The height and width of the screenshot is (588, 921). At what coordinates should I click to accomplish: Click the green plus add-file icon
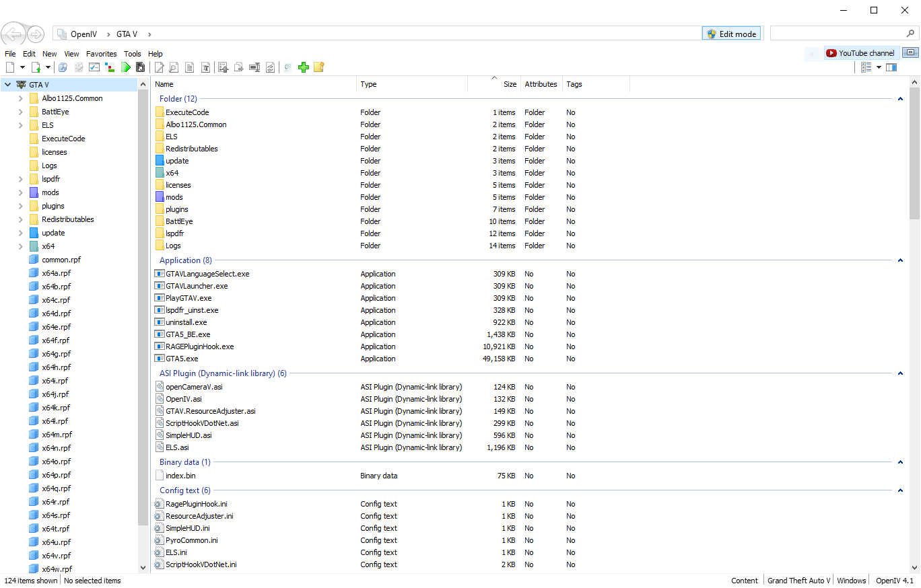(303, 67)
